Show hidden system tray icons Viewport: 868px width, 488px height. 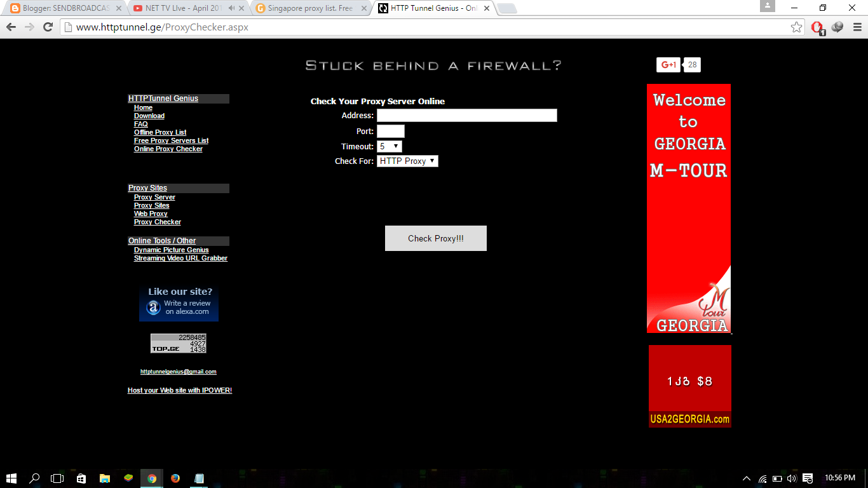[747, 478]
